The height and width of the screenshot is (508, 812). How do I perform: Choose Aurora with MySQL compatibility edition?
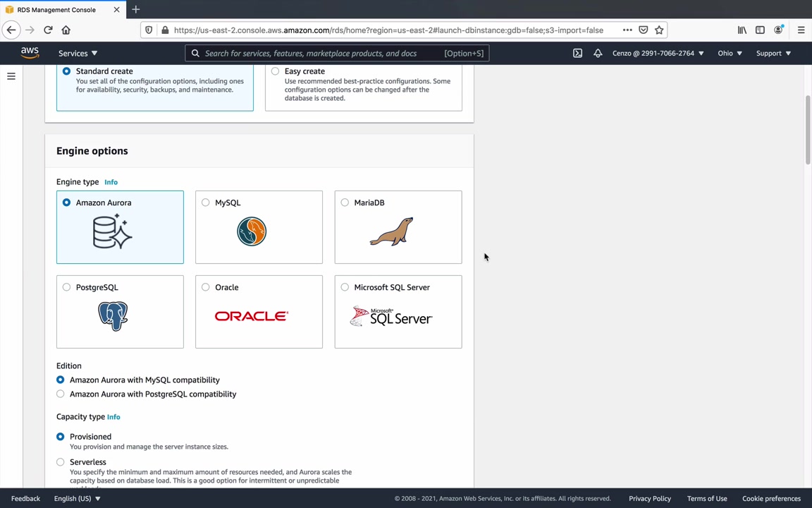point(61,380)
